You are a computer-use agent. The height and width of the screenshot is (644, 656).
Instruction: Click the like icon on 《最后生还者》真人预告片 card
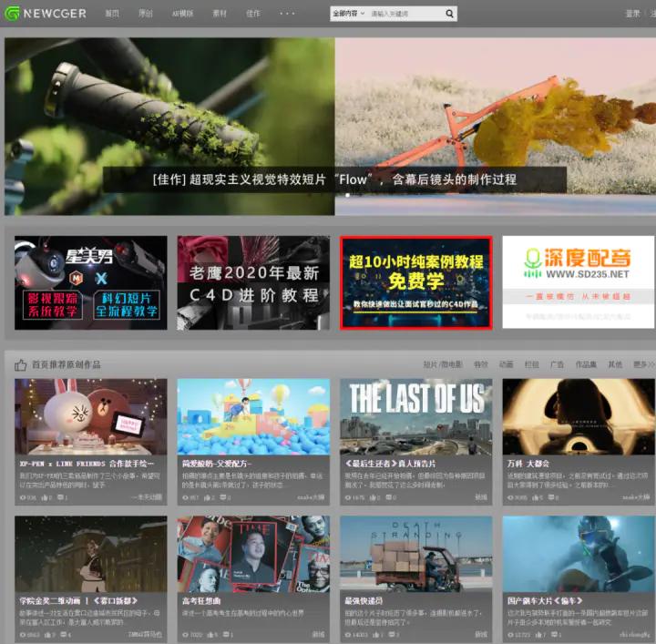(373, 497)
